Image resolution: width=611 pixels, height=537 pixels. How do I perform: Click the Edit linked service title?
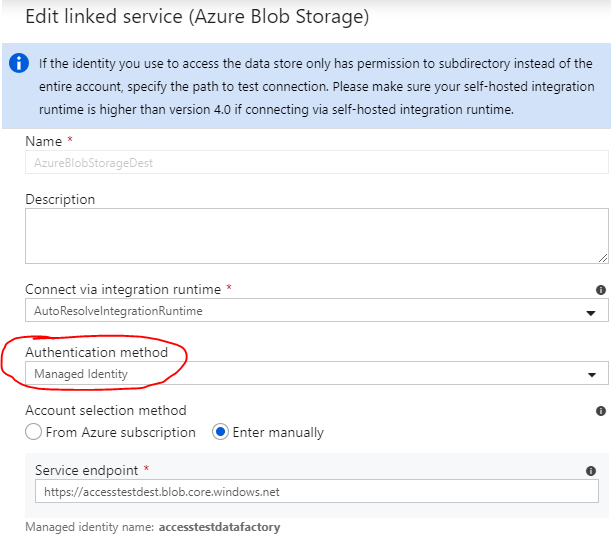coord(197,17)
